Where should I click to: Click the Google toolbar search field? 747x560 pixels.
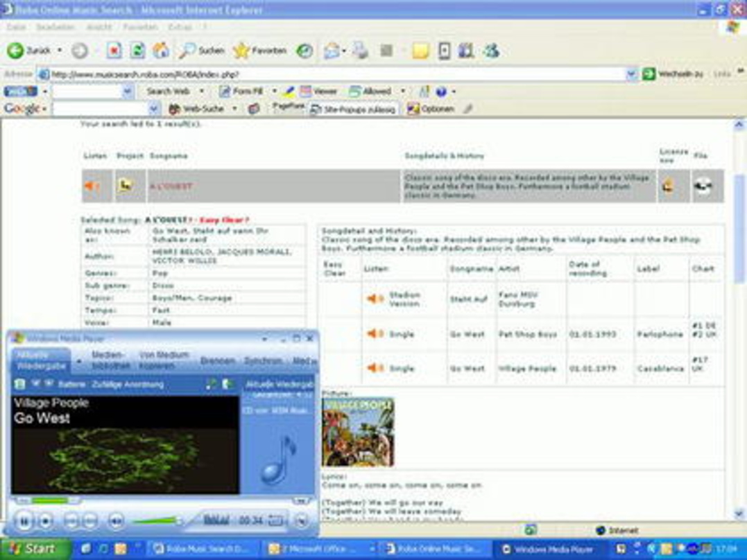point(100,109)
